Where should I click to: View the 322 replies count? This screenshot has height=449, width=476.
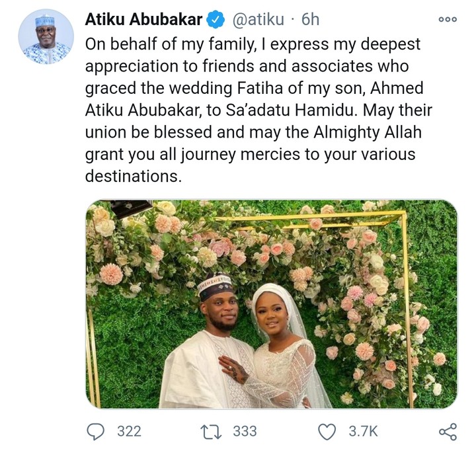[129, 431]
